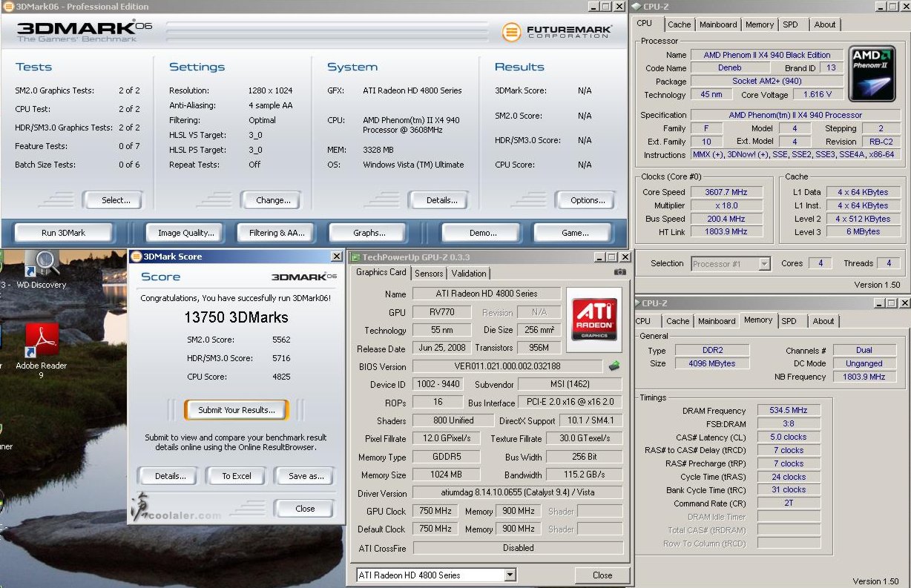Screen dimensions: 911x588
Task: Click the Memory Type value GDDR5
Action: point(446,457)
